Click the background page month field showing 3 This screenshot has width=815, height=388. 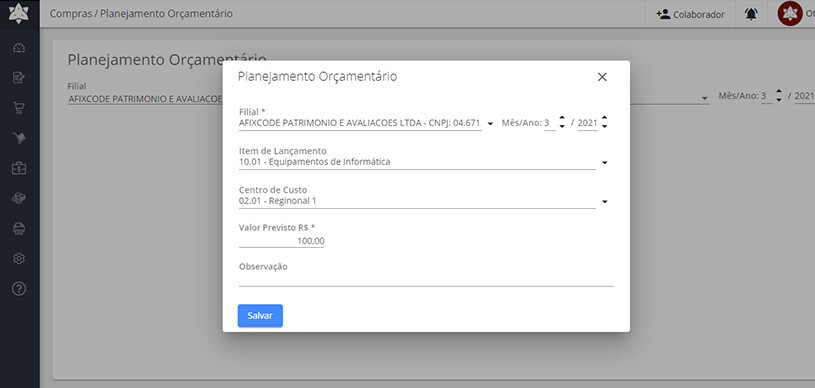pyautogui.click(x=766, y=96)
